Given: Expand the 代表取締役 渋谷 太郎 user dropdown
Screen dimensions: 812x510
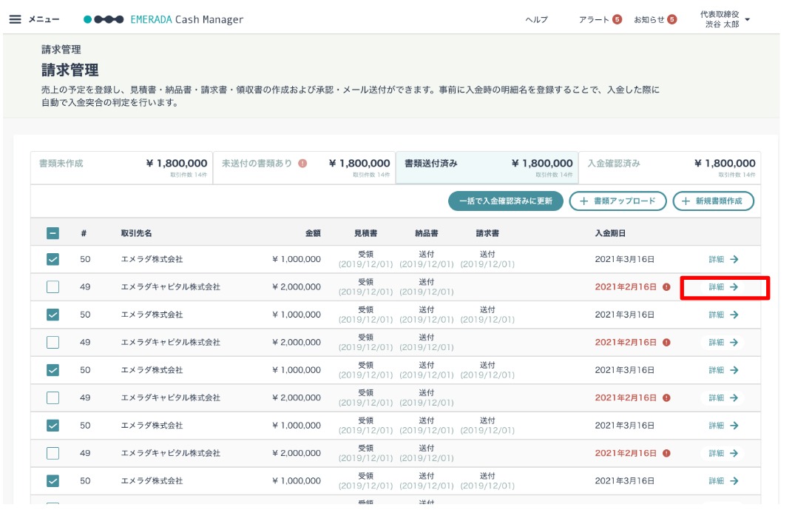Looking at the screenshot, I should (x=747, y=20).
